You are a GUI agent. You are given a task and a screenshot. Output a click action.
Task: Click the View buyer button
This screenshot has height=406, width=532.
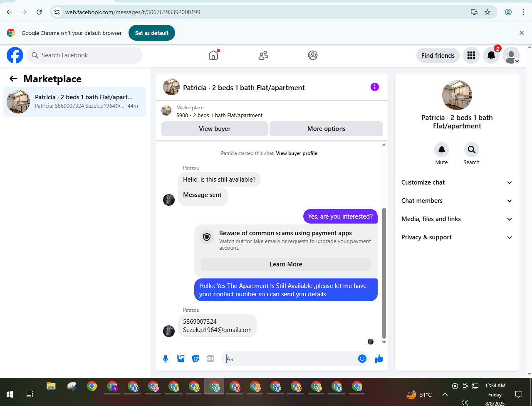tap(215, 129)
